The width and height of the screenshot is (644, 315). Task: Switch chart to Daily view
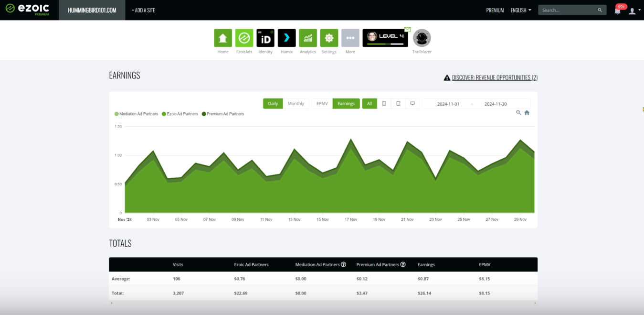click(273, 103)
